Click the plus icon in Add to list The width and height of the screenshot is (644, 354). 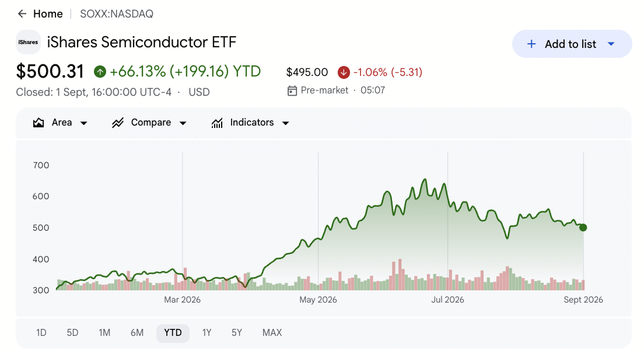(x=531, y=44)
